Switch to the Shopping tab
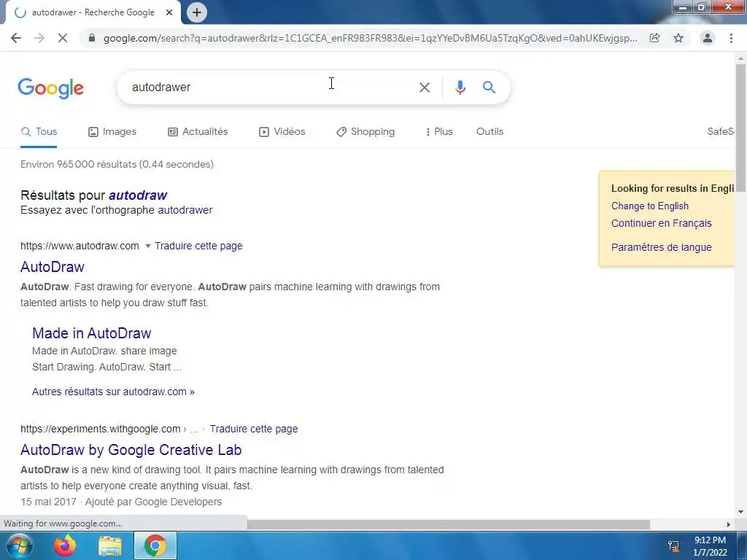 click(x=365, y=132)
